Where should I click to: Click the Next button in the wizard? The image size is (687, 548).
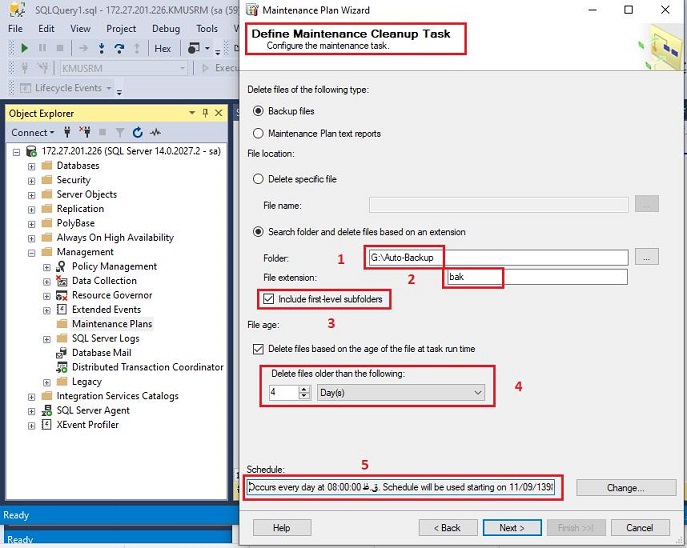pos(511,527)
